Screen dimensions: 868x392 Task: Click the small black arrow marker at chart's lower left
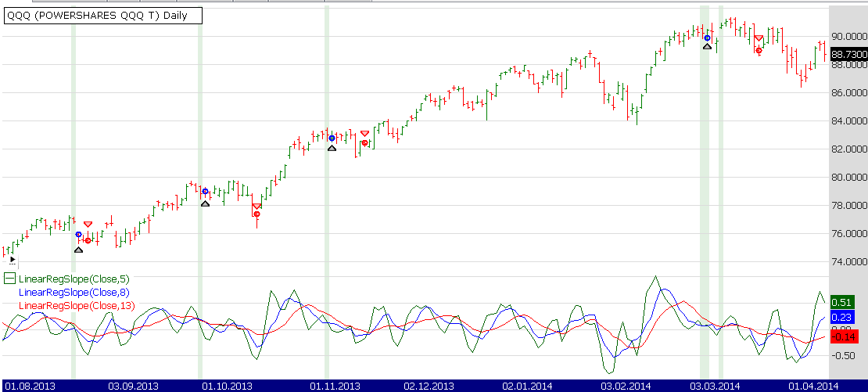pos(12,259)
